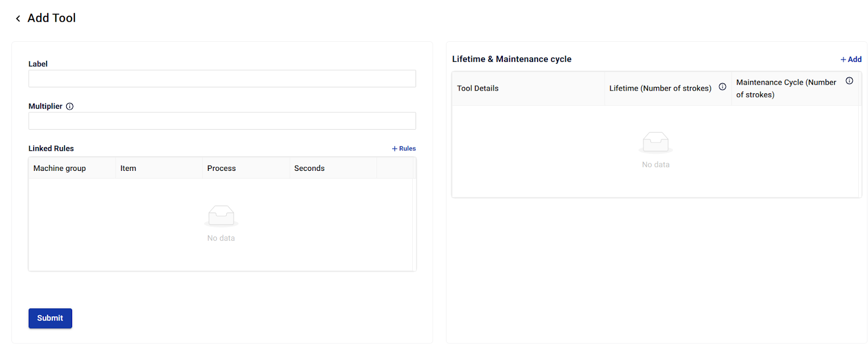This screenshot has width=868, height=345.
Task: Click the Linked Rules section label
Action: [x=51, y=149]
